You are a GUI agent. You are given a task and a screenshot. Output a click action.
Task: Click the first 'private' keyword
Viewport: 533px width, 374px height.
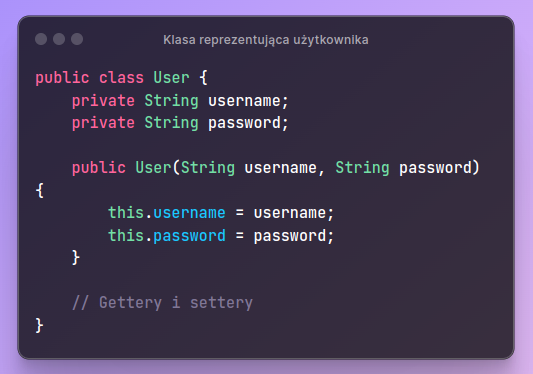tap(103, 102)
